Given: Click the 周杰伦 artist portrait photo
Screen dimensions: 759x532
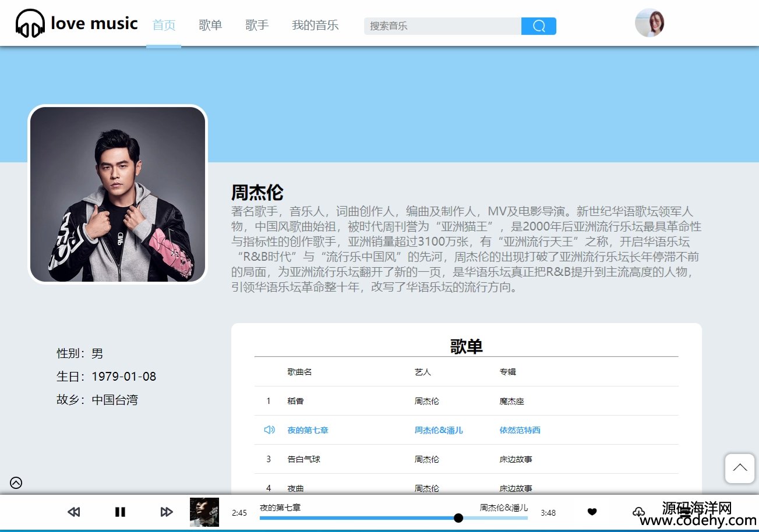Looking at the screenshot, I should click(118, 194).
